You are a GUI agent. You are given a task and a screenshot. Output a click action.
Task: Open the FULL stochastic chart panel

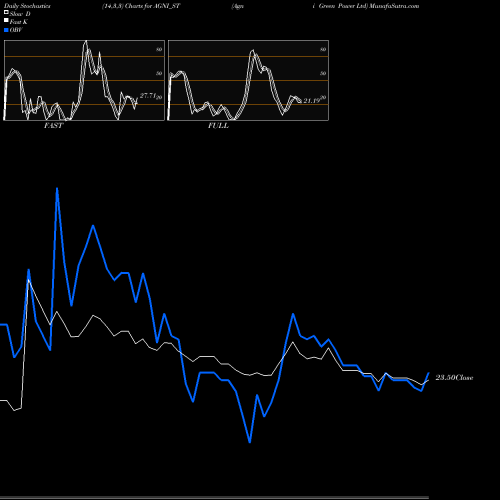click(248, 80)
